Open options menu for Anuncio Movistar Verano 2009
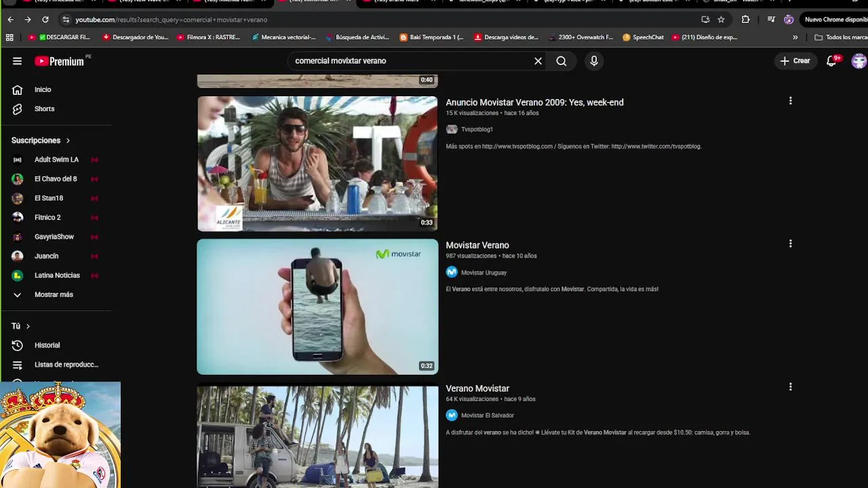Screen dimensions: 868x488 point(790,101)
